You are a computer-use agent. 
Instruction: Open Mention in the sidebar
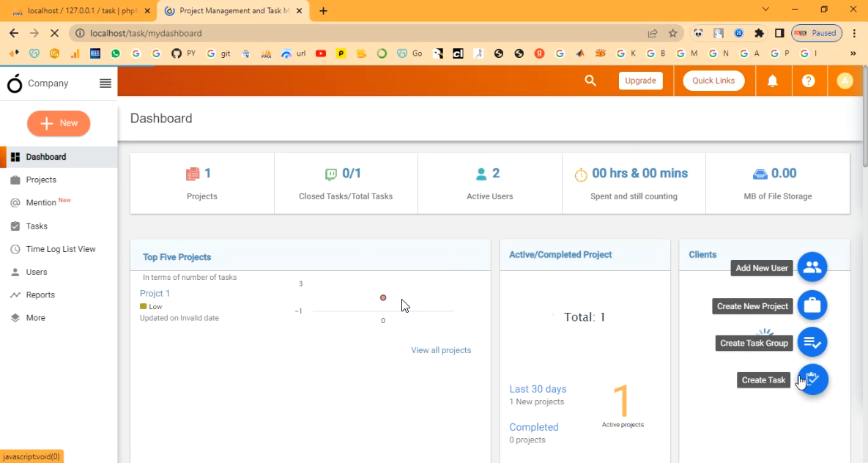59,203
